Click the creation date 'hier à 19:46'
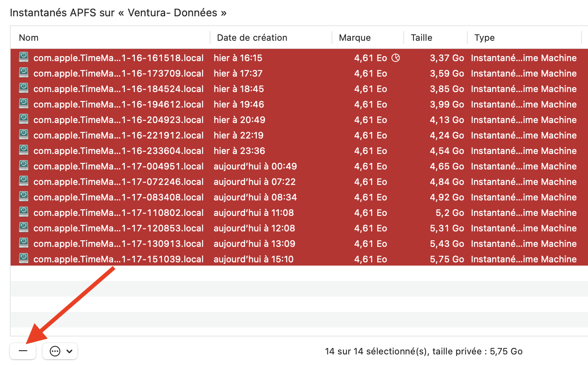 coord(239,104)
